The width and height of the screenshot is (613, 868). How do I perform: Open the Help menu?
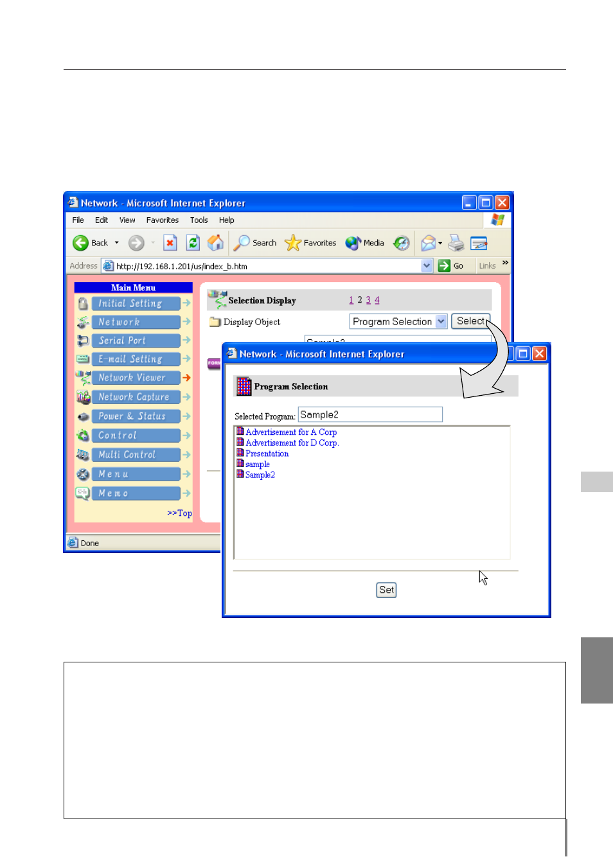click(226, 220)
